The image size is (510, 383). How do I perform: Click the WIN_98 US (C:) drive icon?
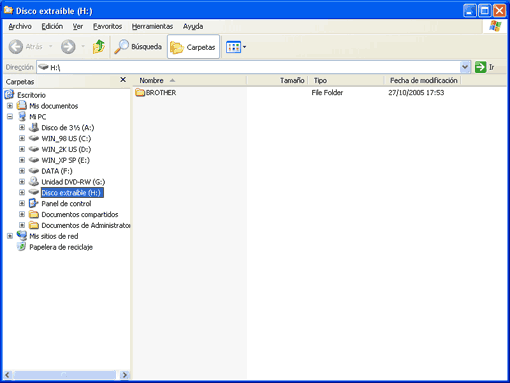click(x=34, y=138)
